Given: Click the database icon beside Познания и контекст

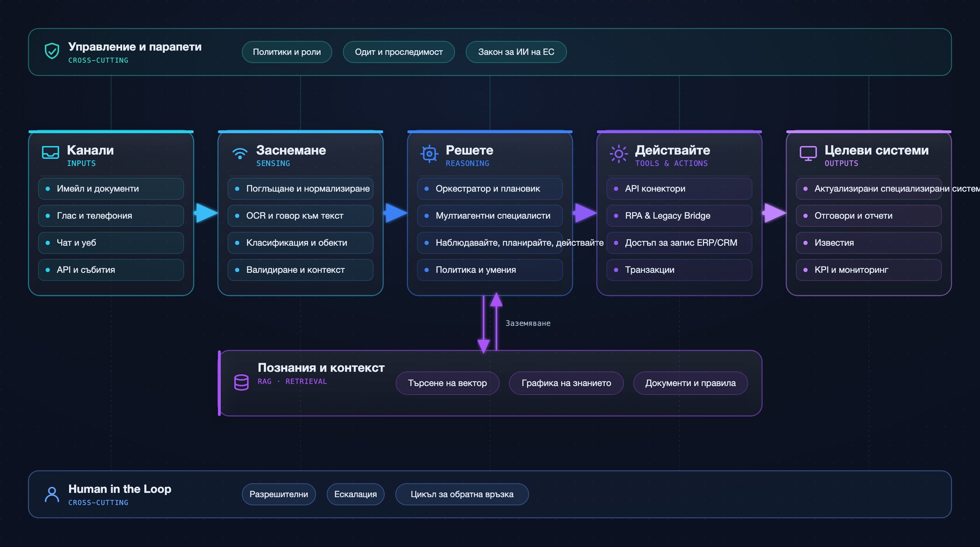Looking at the screenshot, I should (x=241, y=382).
